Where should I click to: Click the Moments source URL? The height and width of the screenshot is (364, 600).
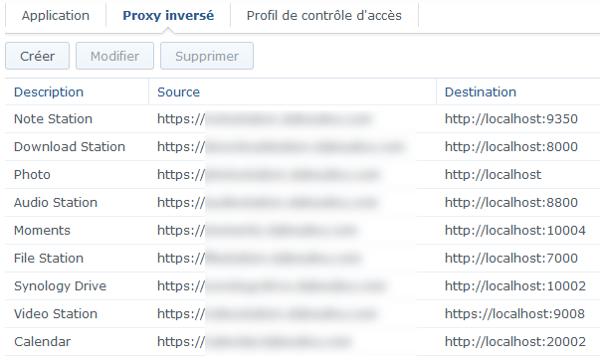click(x=257, y=231)
